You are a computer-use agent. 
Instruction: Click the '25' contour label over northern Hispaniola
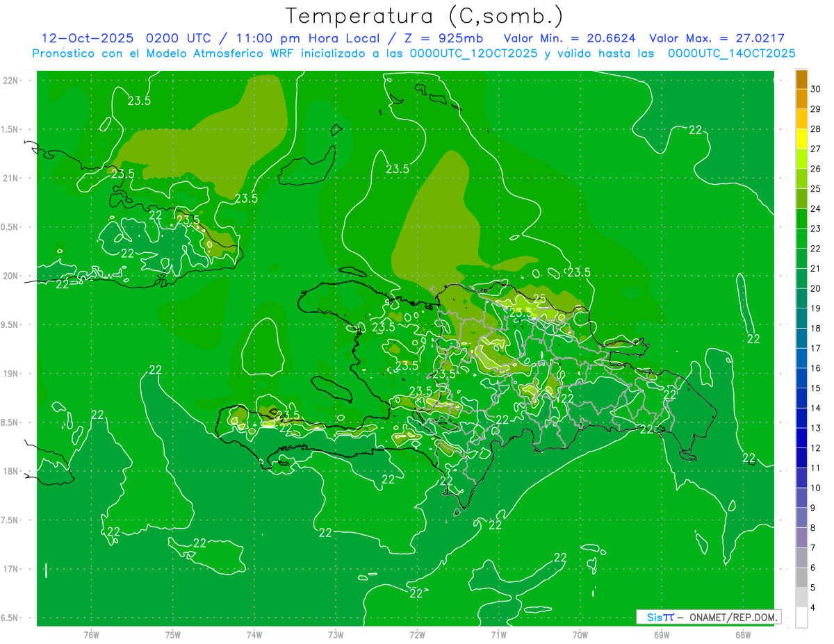(x=539, y=299)
